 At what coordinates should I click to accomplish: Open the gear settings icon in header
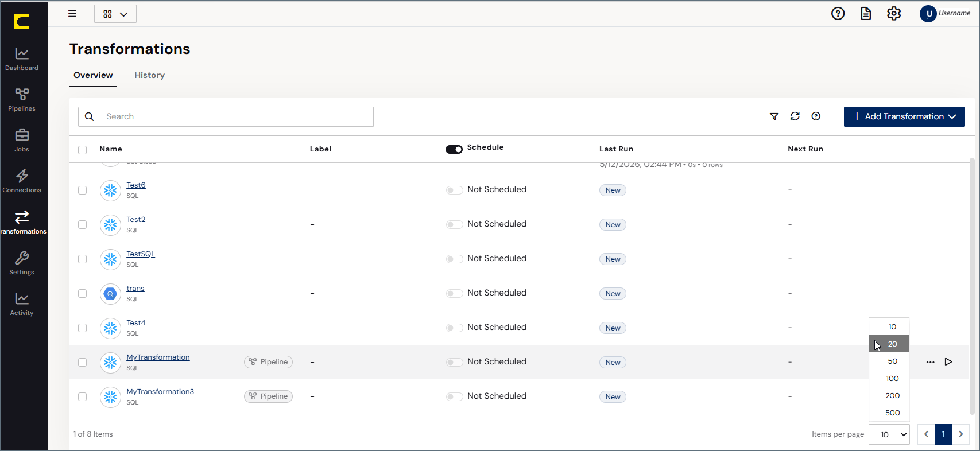(894, 13)
